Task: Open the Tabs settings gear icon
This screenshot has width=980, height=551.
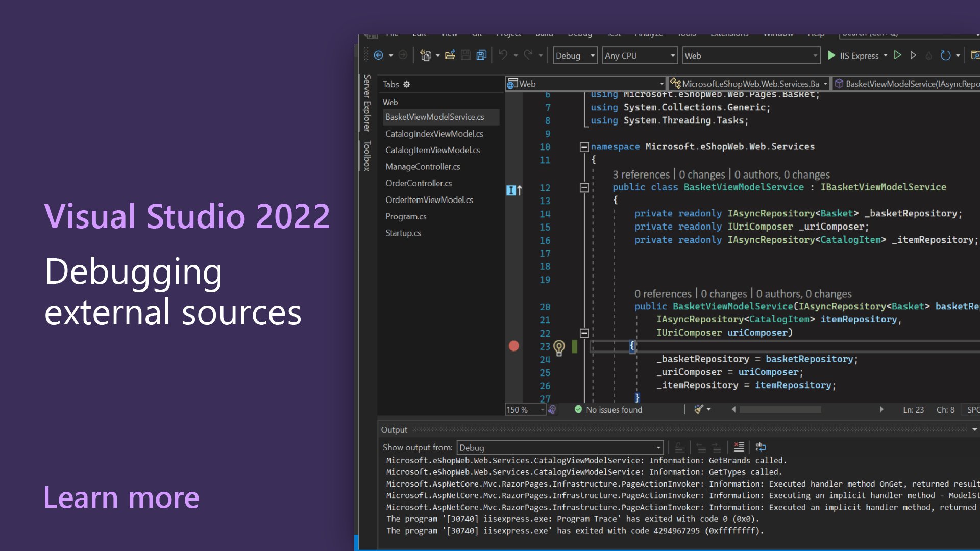Action: click(x=407, y=84)
